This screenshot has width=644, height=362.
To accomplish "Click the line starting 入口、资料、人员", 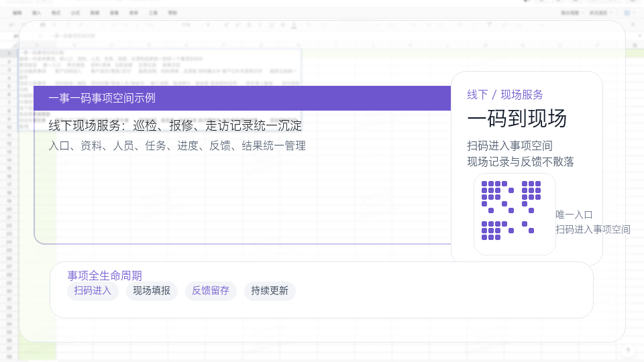I will click(177, 145).
